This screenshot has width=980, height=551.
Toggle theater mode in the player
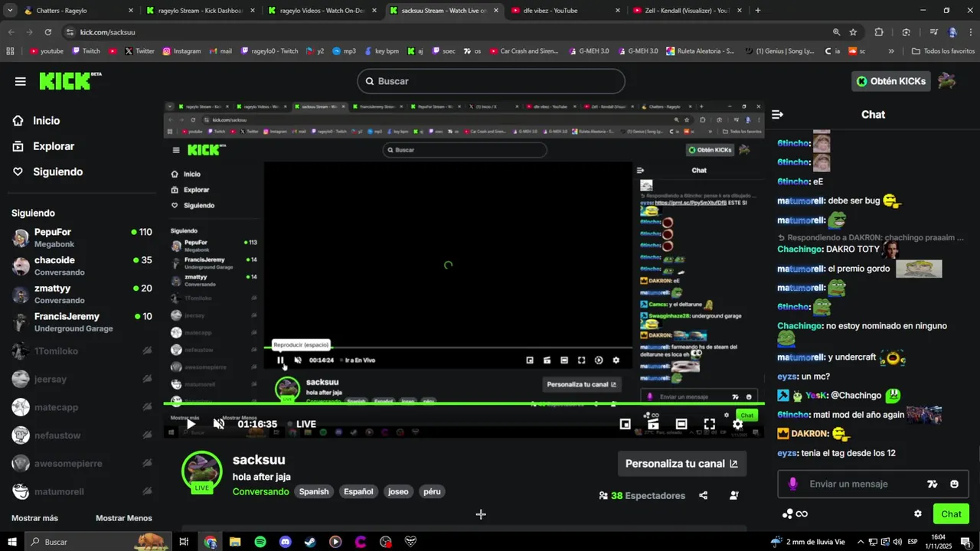tap(681, 424)
